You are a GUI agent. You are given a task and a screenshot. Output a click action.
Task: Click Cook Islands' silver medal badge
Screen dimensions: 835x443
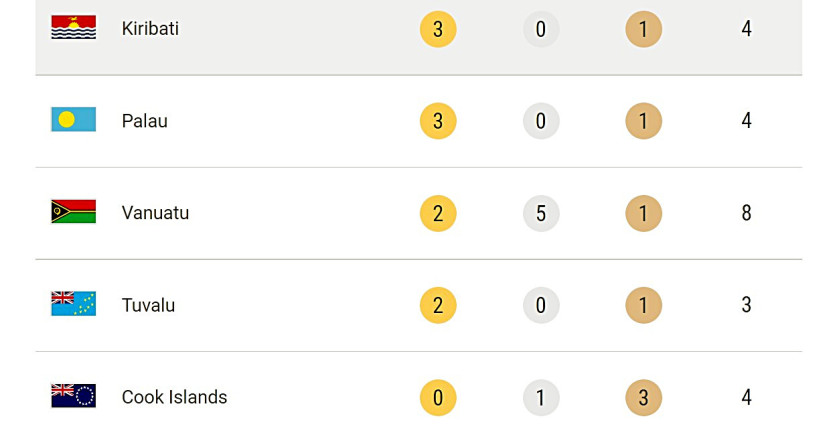click(x=541, y=397)
